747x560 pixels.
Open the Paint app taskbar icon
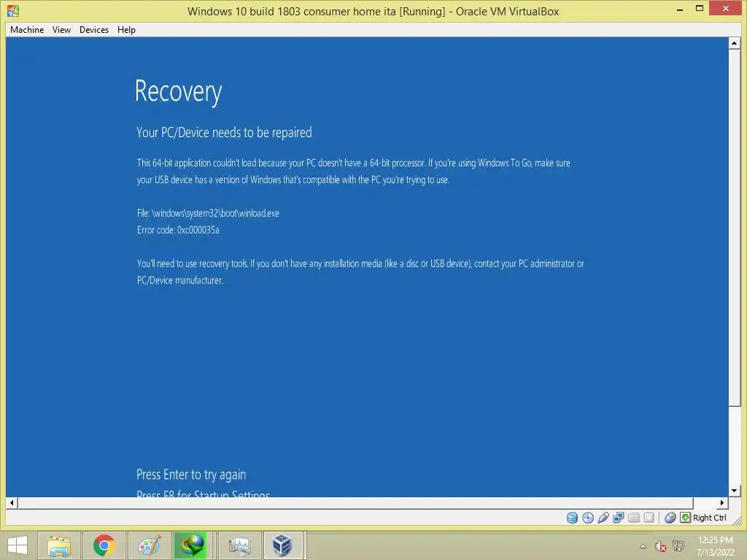point(149,545)
